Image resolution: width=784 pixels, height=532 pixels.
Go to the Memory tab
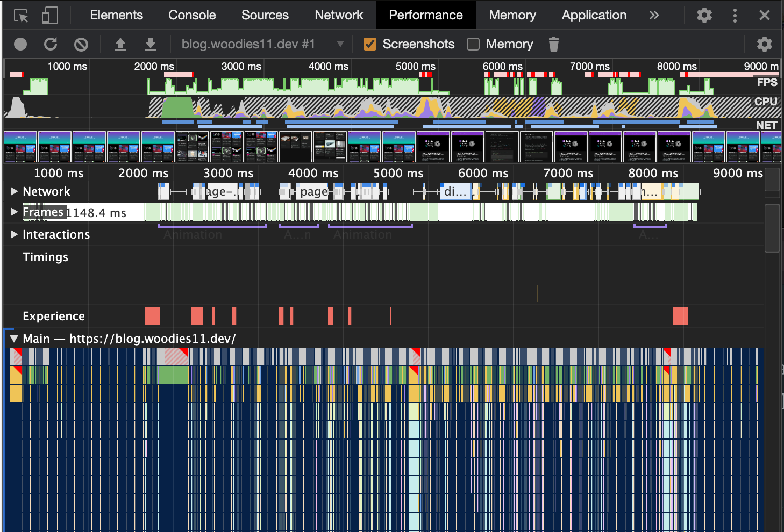[x=512, y=15]
